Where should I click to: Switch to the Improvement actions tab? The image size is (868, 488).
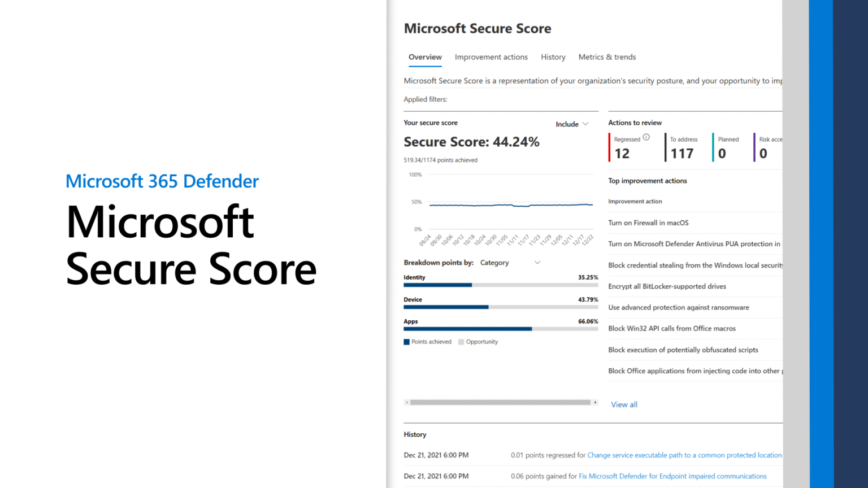(491, 57)
